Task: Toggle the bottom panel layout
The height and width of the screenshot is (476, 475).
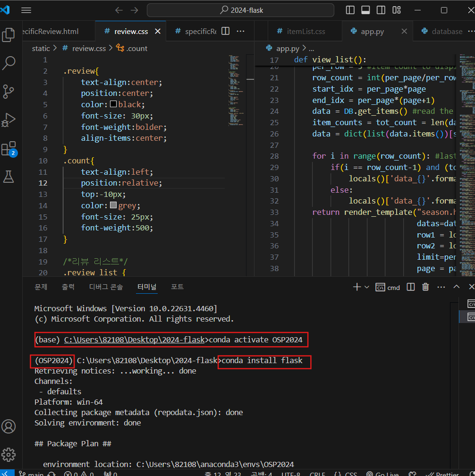Action: 365,10
